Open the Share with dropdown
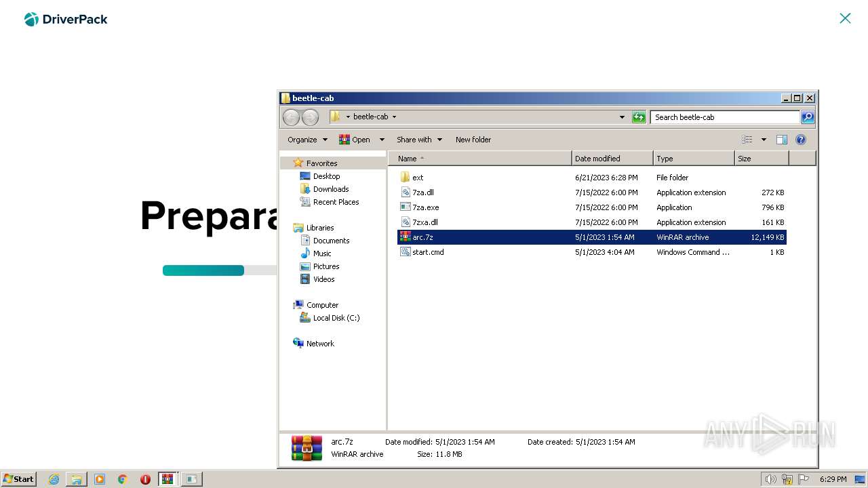Viewport: 868px width, 488px height. [x=419, y=140]
